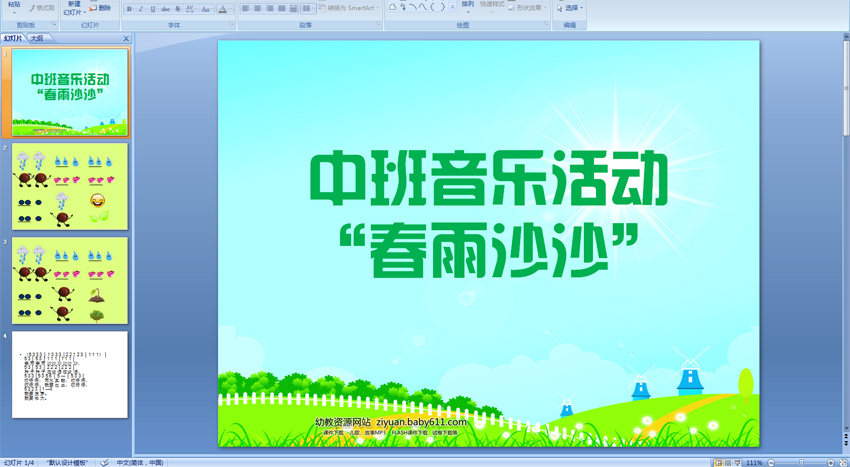Image resolution: width=850 pixels, height=467 pixels.
Task: Align text right
Action: (x=269, y=8)
